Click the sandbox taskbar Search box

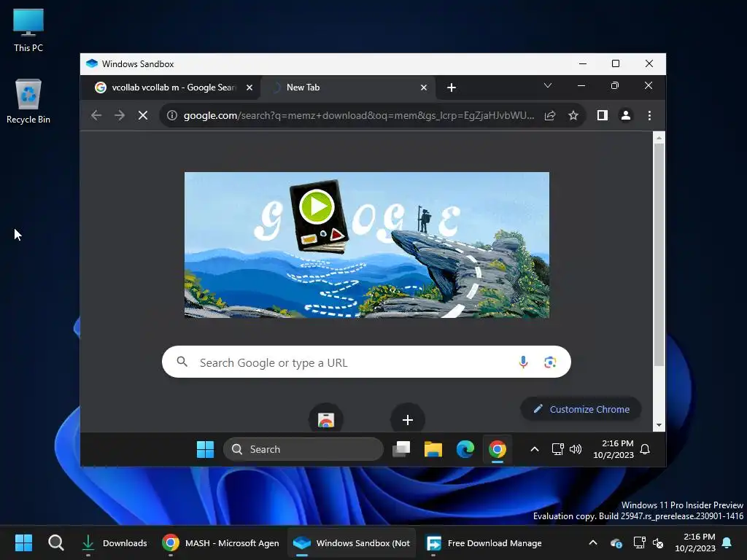tap(303, 449)
